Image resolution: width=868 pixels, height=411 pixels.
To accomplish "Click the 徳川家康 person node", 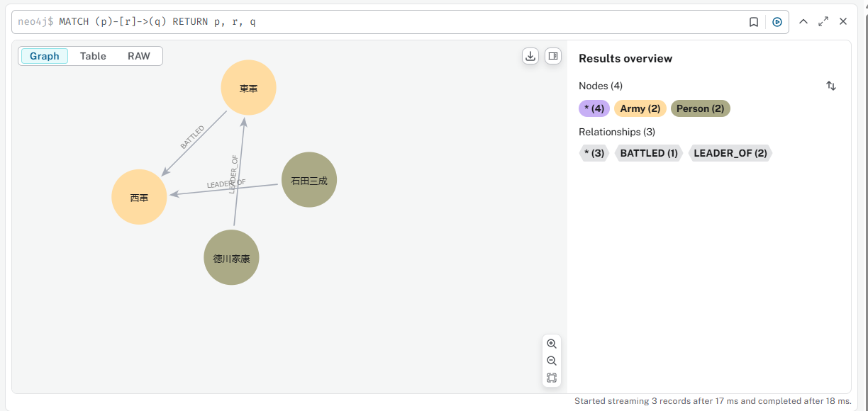I will click(x=232, y=258).
